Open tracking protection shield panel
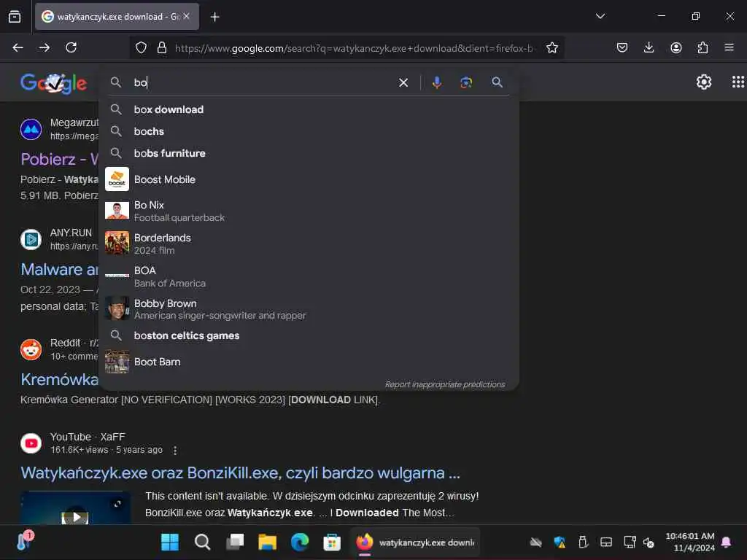This screenshot has height=560, width=747. click(141, 47)
